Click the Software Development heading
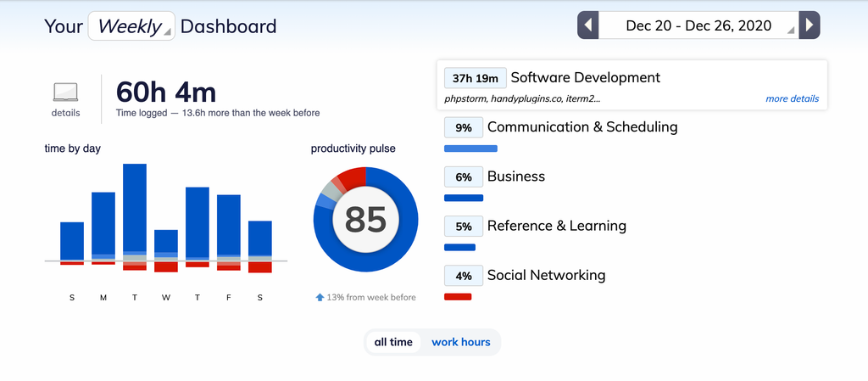The height and width of the screenshot is (381, 868). [x=585, y=77]
